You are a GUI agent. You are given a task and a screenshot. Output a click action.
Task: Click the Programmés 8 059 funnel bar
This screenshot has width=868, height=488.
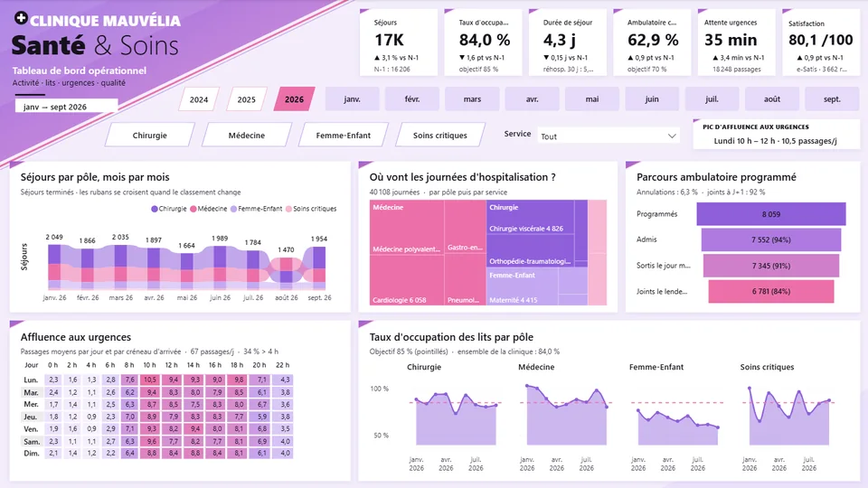771,214
